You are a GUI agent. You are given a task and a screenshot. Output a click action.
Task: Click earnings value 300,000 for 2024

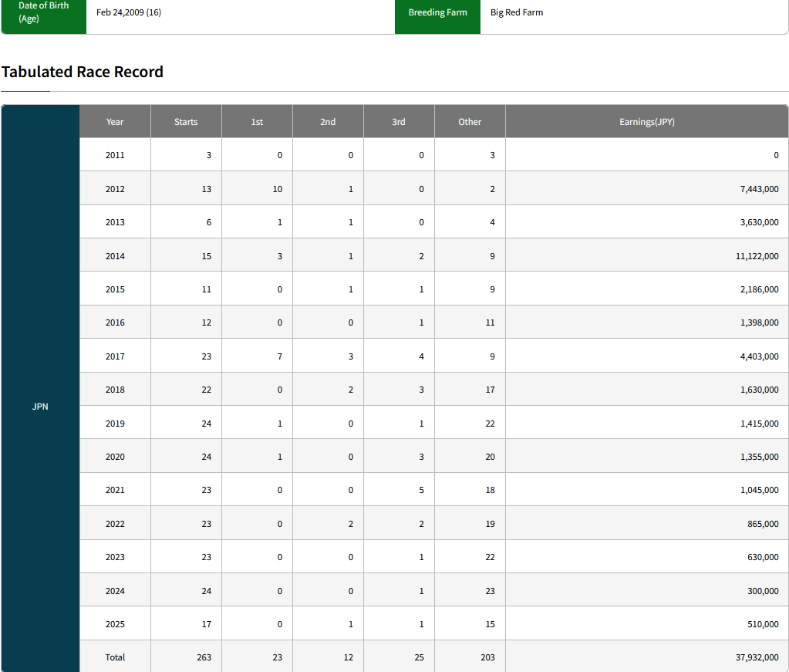coord(763,590)
